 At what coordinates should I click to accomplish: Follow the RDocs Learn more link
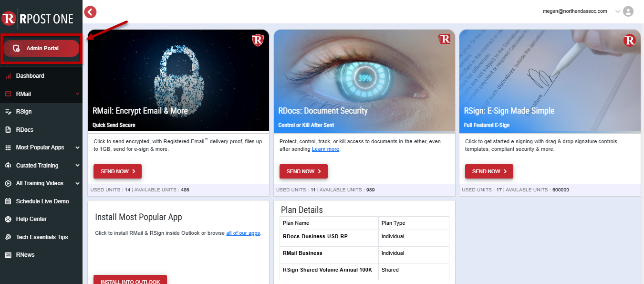[325, 149]
